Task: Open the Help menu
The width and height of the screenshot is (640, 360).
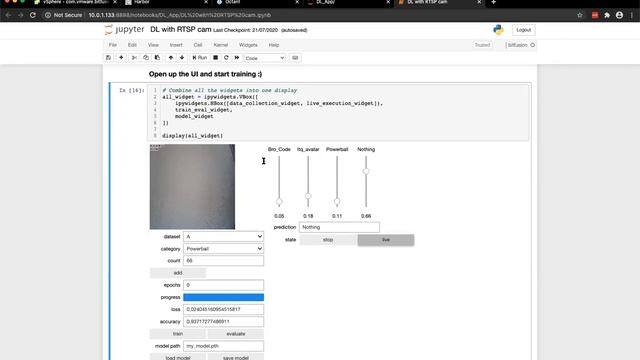Action: [x=274, y=45]
